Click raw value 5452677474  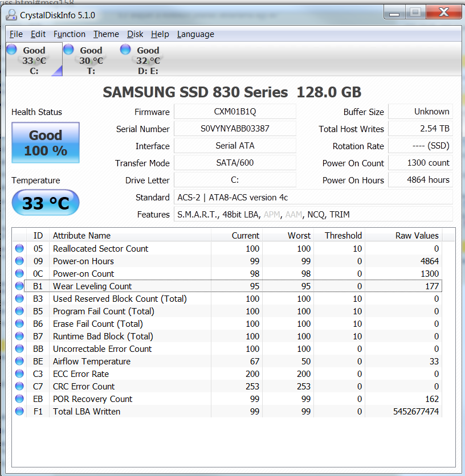[x=416, y=411]
